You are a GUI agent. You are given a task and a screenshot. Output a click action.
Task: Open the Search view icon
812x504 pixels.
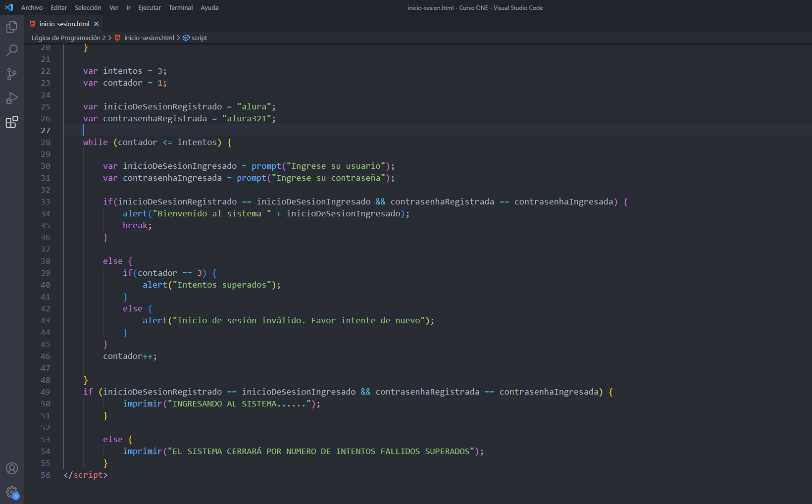[12, 50]
